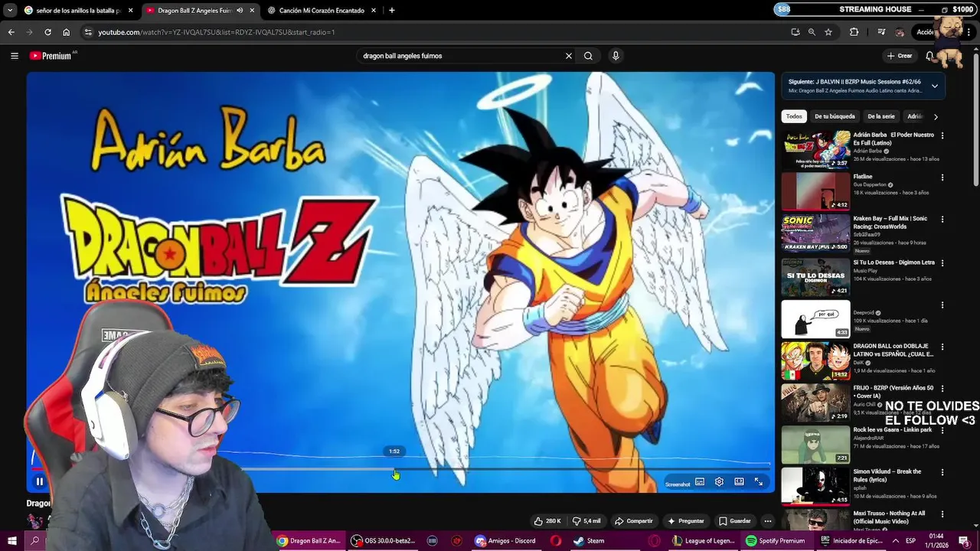Run search with the magnifier button
Viewport: 980px width, 551px height.
(588, 56)
